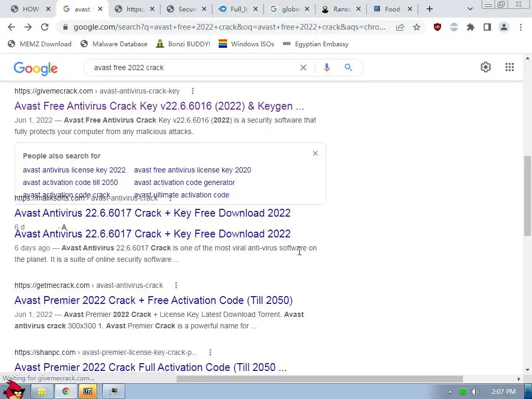The width and height of the screenshot is (532, 399).
Task: Open the Malware Database bookmark
Action: (114, 44)
